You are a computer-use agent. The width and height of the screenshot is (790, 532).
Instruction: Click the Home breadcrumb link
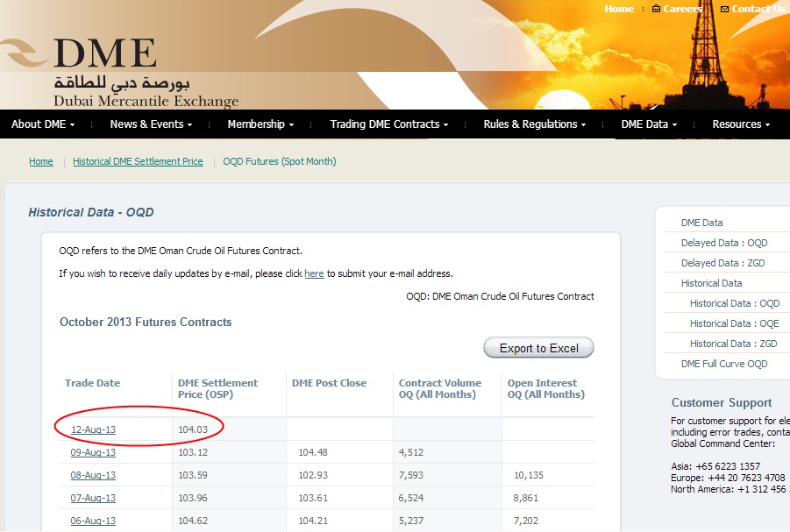(41, 161)
